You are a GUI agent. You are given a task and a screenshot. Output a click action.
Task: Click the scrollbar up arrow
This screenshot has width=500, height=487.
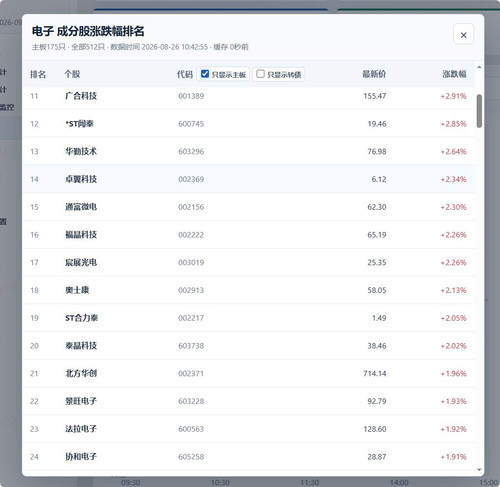(479, 67)
